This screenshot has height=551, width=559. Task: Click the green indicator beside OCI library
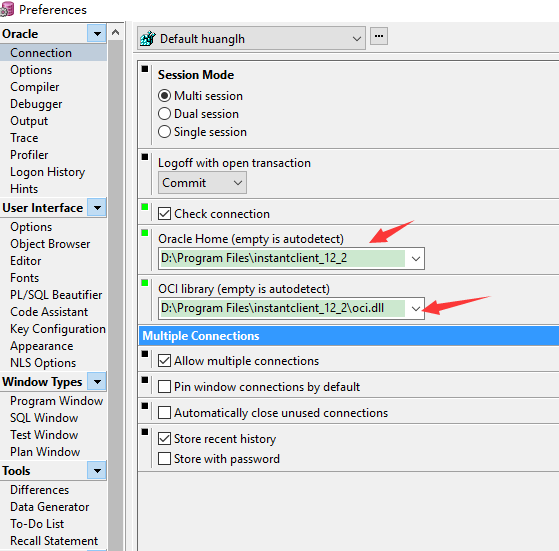145,283
